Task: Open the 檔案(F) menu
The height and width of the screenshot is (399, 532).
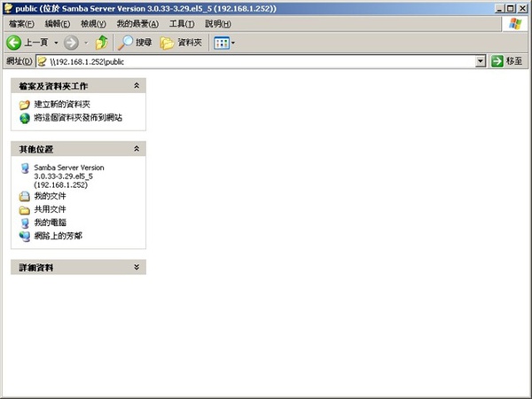Action: (21, 24)
